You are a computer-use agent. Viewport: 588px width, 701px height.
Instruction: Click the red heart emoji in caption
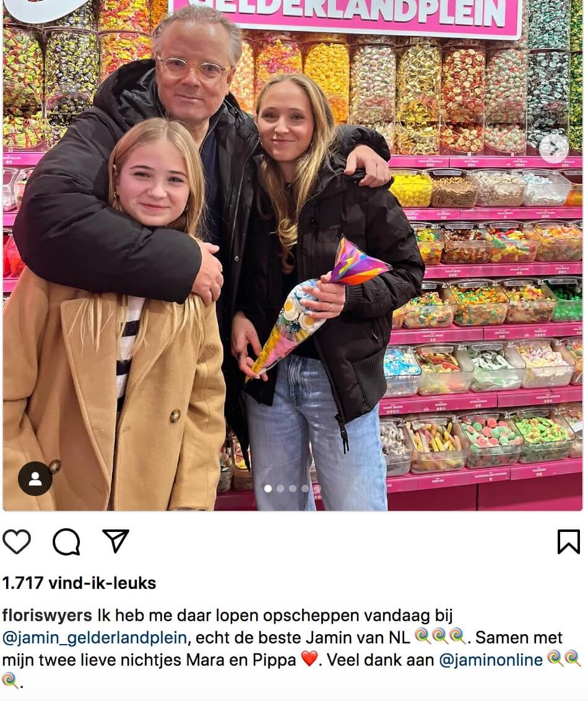(309, 660)
